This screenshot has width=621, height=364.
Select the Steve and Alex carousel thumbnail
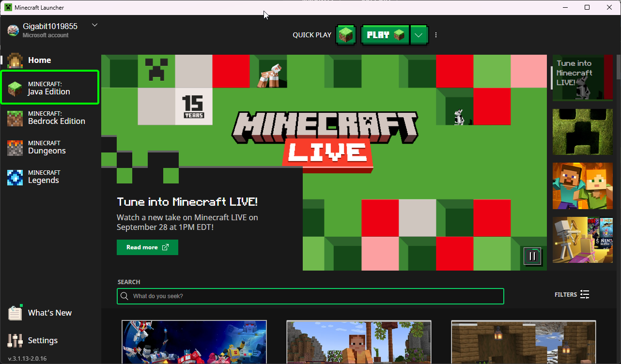point(583,186)
